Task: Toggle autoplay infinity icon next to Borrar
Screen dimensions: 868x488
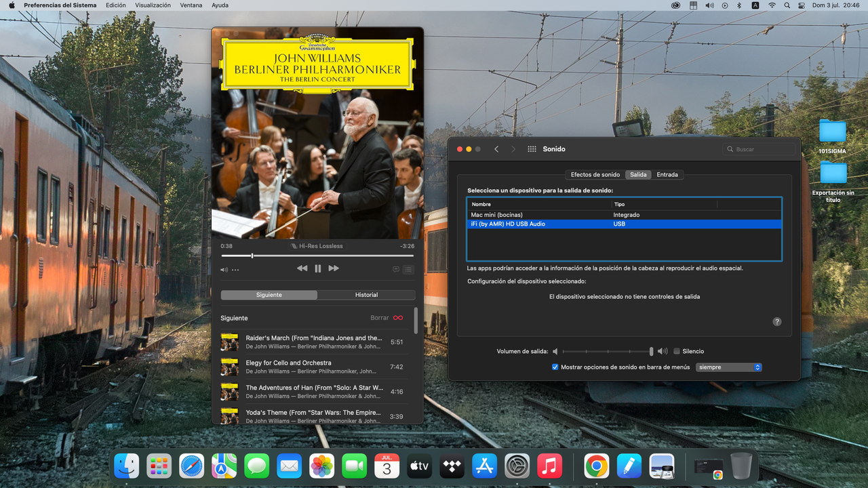Action: coord(398,318)
